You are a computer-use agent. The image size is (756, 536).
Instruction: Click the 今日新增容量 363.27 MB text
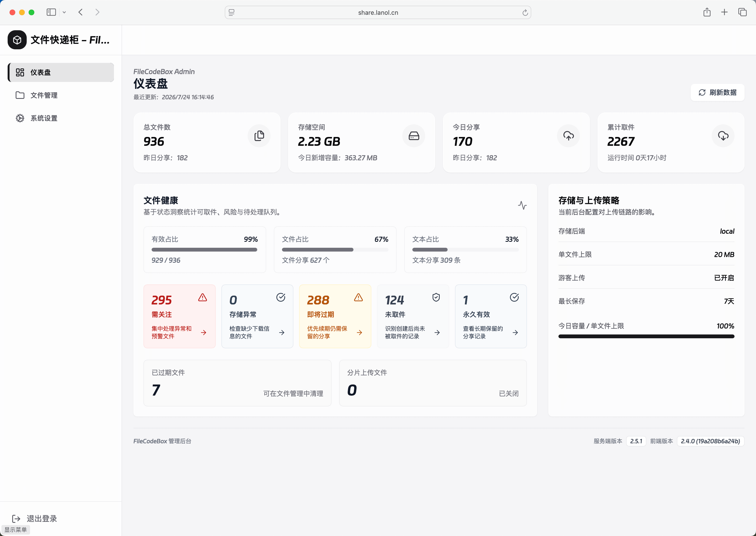click(337, 158)
